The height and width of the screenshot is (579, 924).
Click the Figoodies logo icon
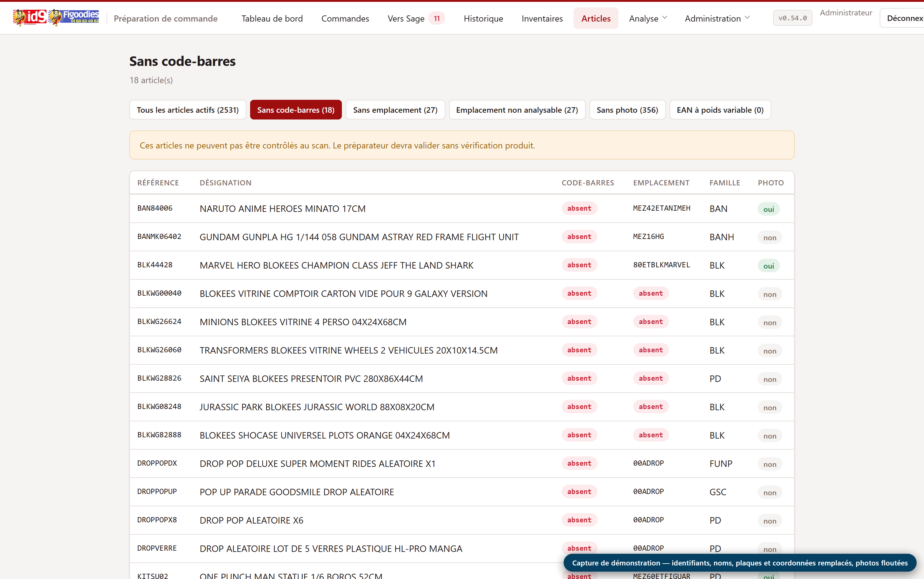click(x=74, y=18)
